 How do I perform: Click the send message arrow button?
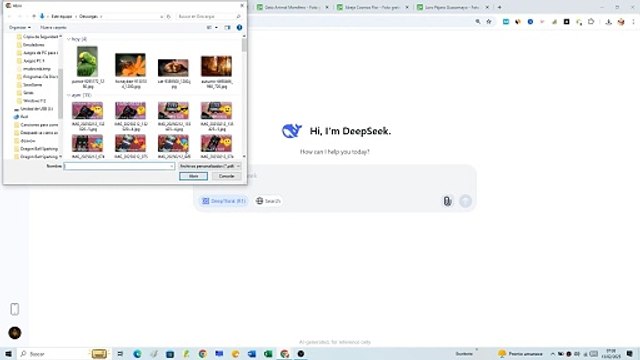pos(465,201)
